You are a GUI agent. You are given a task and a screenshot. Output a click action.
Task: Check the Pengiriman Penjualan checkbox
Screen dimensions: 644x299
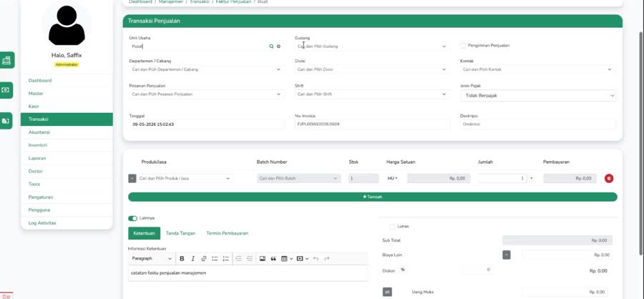point(463,46)
